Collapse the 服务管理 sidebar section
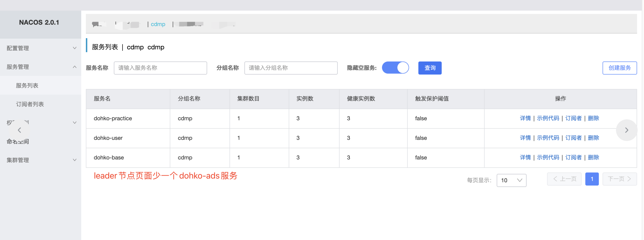Screen dimensions: 644x240 point(40,67)
